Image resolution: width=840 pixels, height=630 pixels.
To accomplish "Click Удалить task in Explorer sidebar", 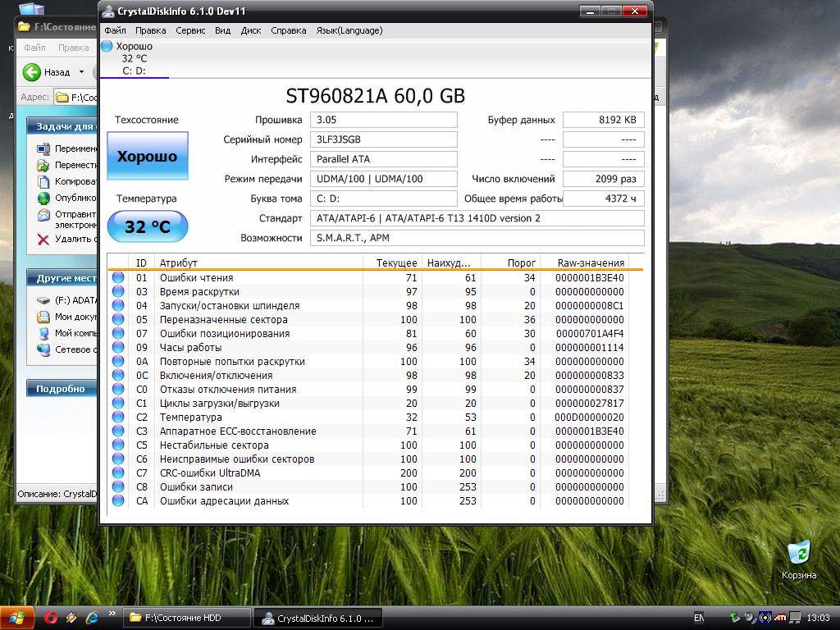I will 66,239.
